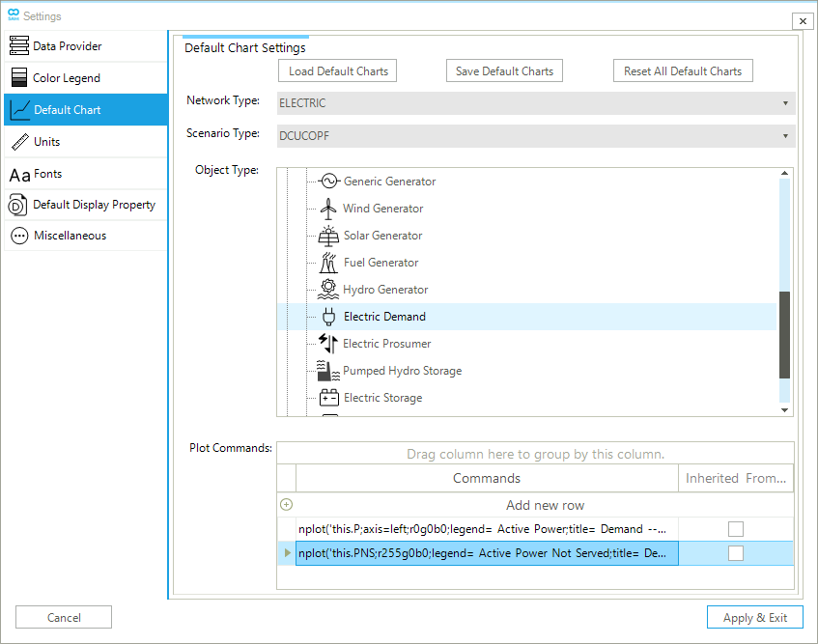Click the Load Default Charts button
This screenshot has width=818, height=644.
point(338,71)
